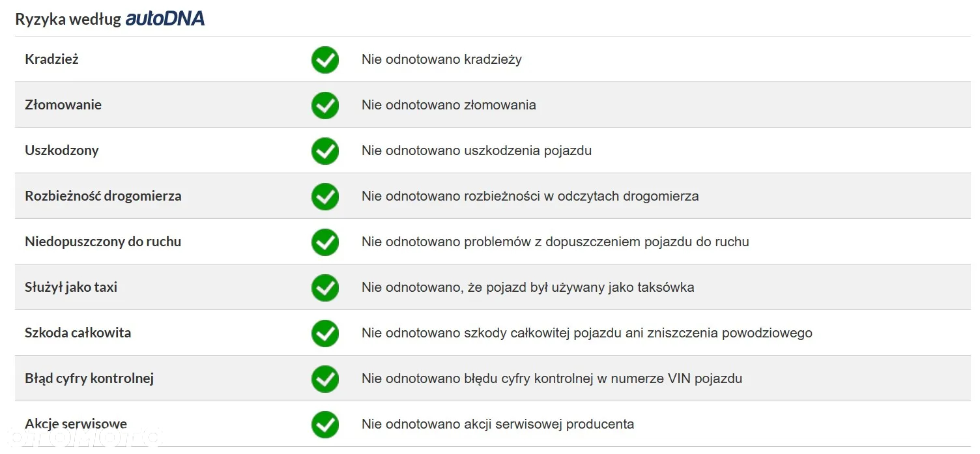The image size is (980, 454).
Task: Click the Rozbieżność drogomierza label
Action: click(103, 196)
